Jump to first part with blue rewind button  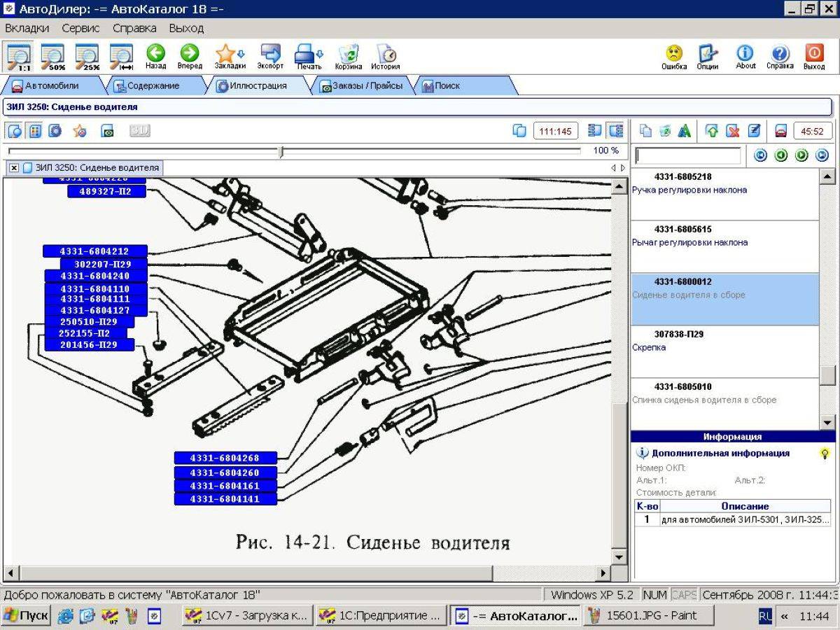pos(760,155)
